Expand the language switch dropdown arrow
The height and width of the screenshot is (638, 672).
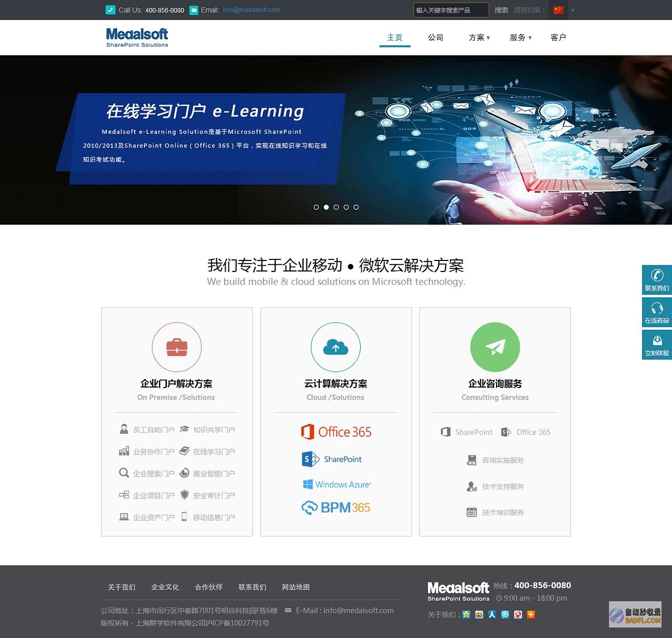(x=573, y=11)
